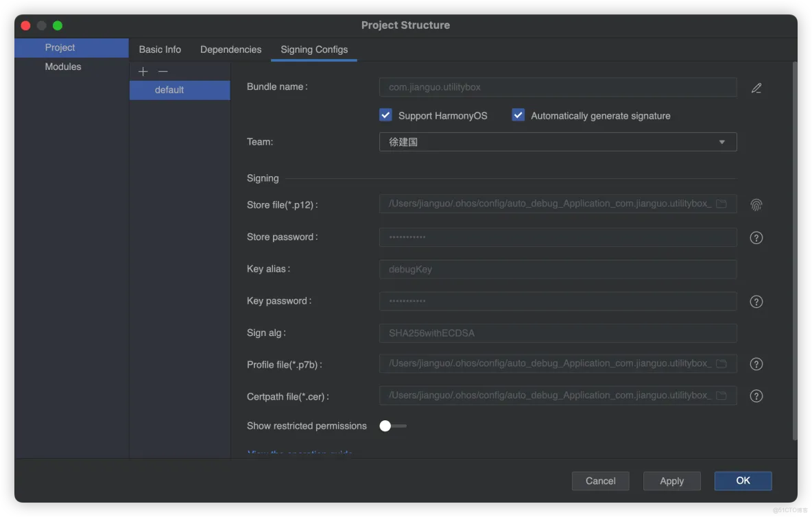Open help icon for Key password
This screenshot has height=517, width=812.
[x=756, y=302]
